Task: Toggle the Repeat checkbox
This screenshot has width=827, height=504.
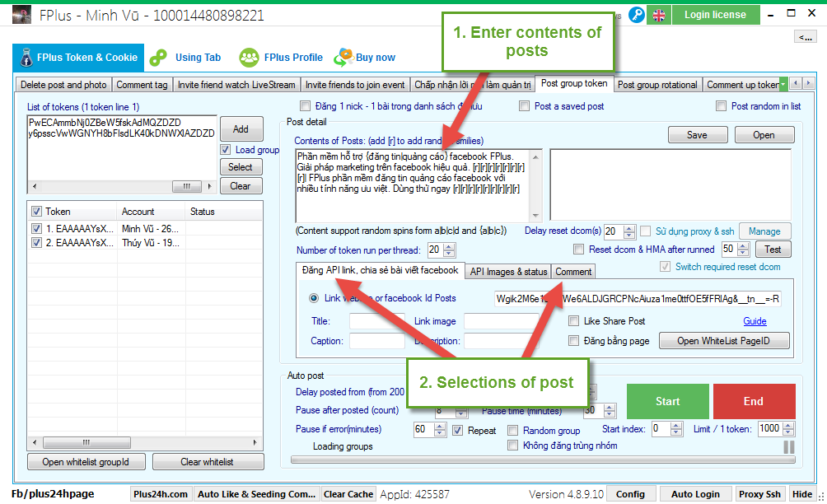Action: pos(457,430)
